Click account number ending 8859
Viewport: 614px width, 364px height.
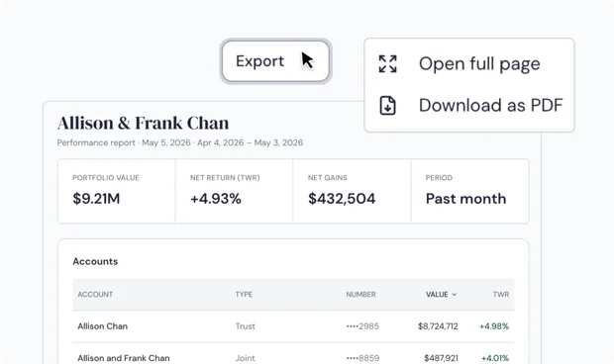tap(362, 358)
